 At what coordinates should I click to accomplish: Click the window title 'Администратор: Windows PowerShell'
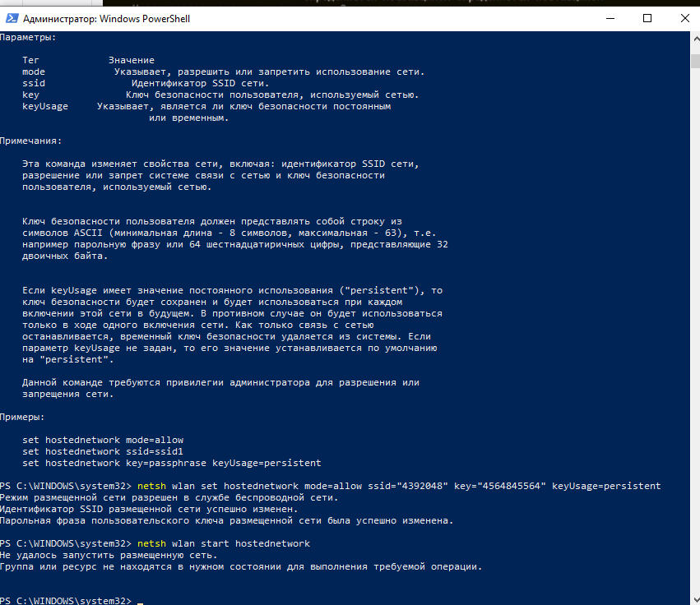tap(106, 18)
